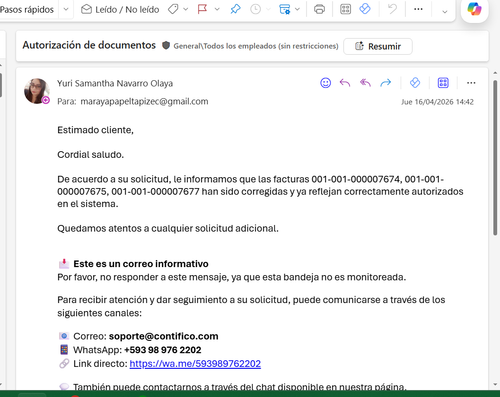The width and height of the screenshot is (500, 397).
Task: Click soporte@contifico.com email address
Action: (x=164, y=336)
